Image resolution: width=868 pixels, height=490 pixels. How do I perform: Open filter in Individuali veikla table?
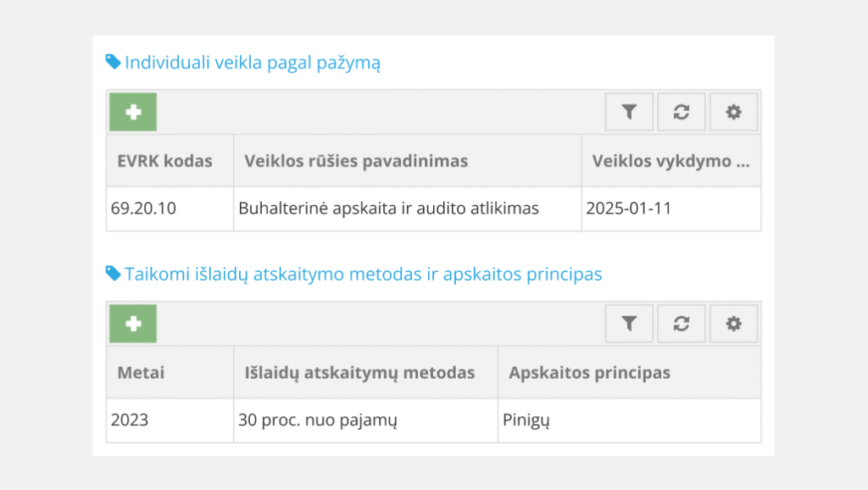click(x=629, y=112)
